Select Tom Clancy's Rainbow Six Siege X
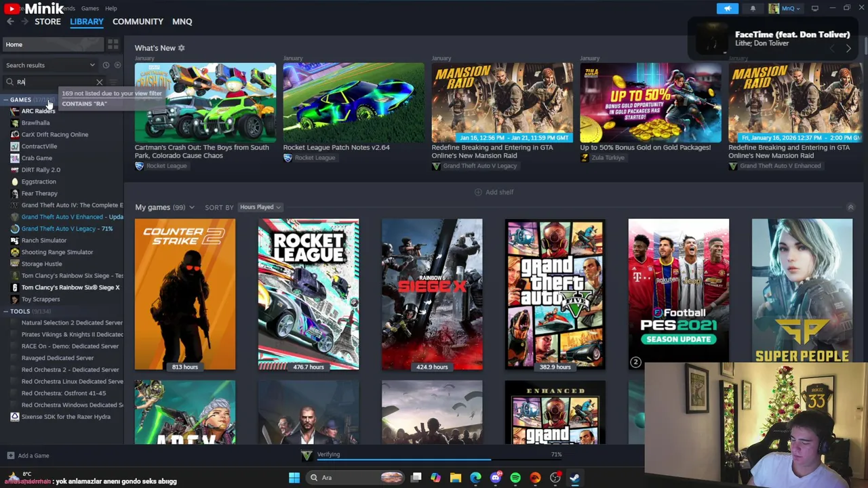This screenshot has height=488, width=868. 71,287
